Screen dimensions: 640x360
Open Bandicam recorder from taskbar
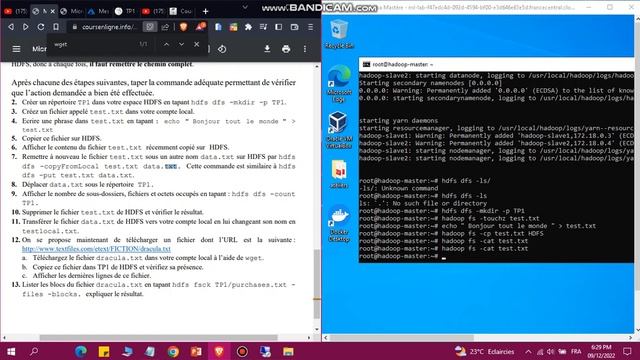click(242, 351)
